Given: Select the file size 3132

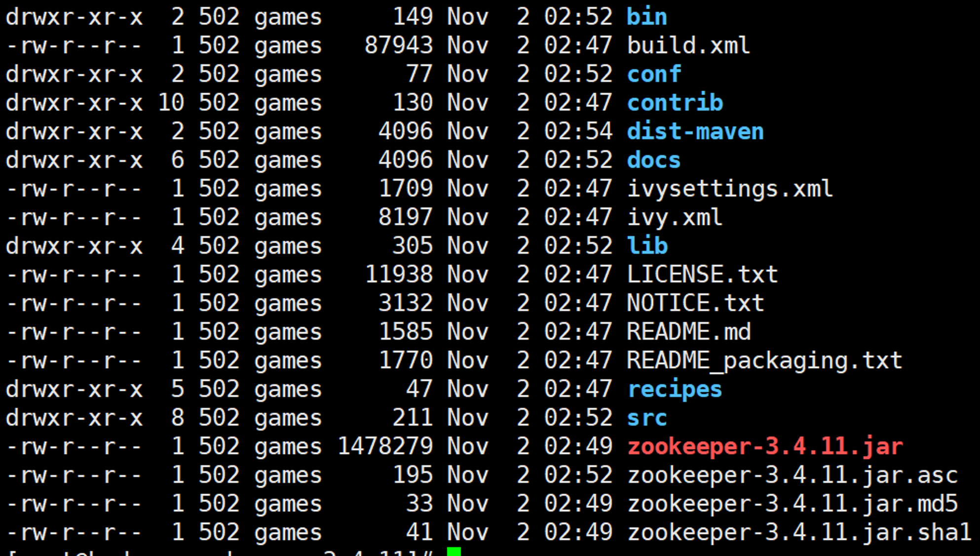Looking at the screenshot, I should 406,303.
